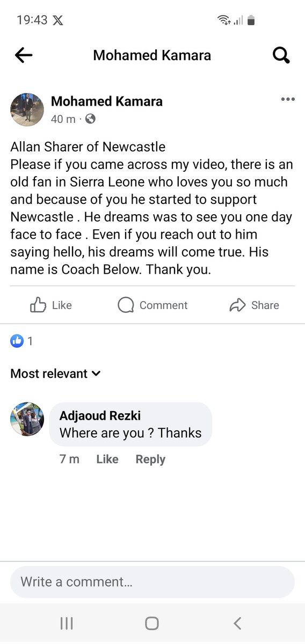This screenshot has width=305, height=644.
Task: Open the three-dot post options menu
Action: click(288, 99)
